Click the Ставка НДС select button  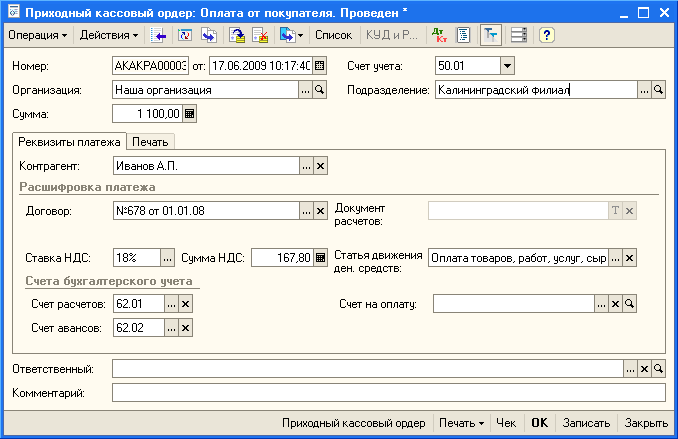[x=167, y=258]
